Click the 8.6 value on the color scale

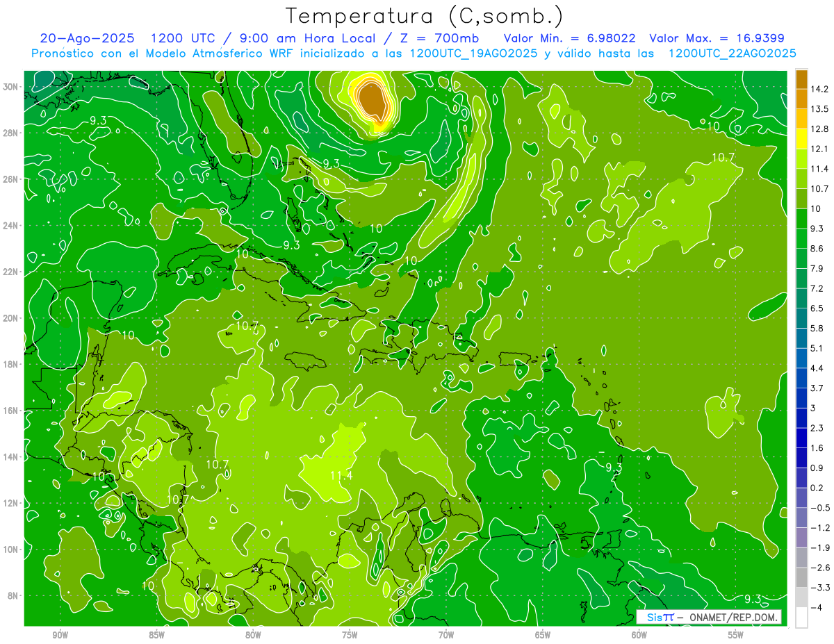[817, 248]
